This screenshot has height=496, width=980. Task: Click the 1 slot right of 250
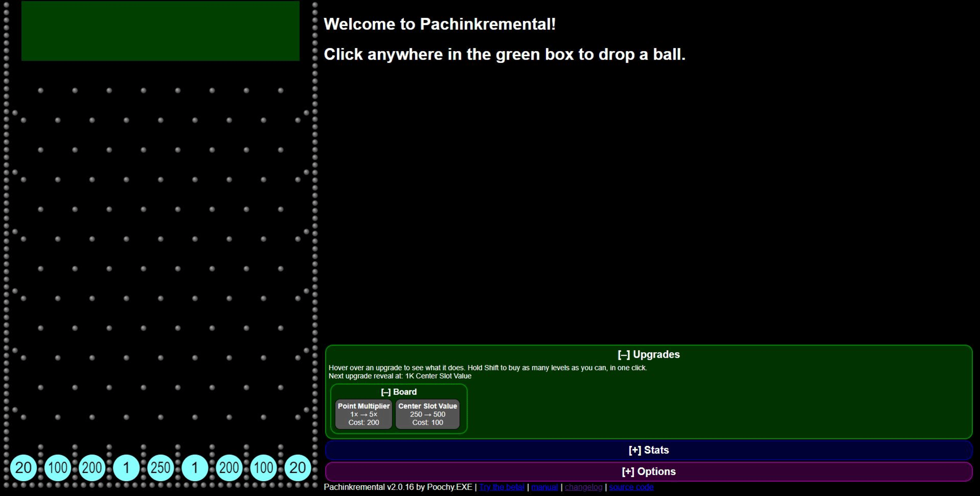point(195,467)
